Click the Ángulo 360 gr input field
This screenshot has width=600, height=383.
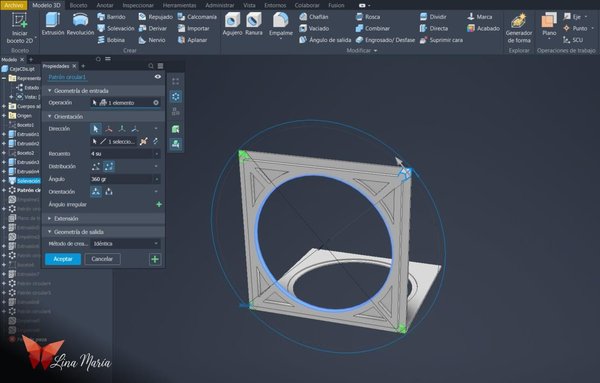[x=122, y=179]
